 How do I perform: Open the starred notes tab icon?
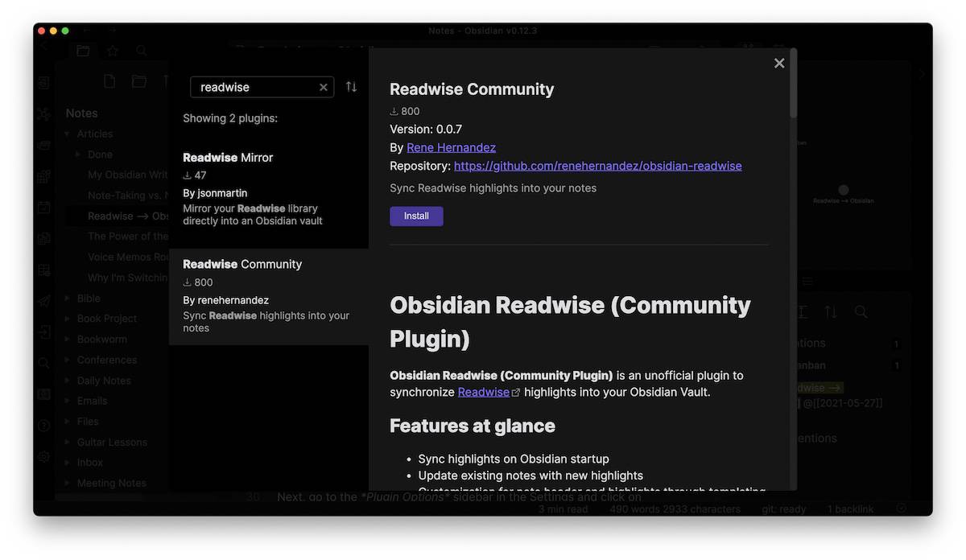click(x=113, y=51)
